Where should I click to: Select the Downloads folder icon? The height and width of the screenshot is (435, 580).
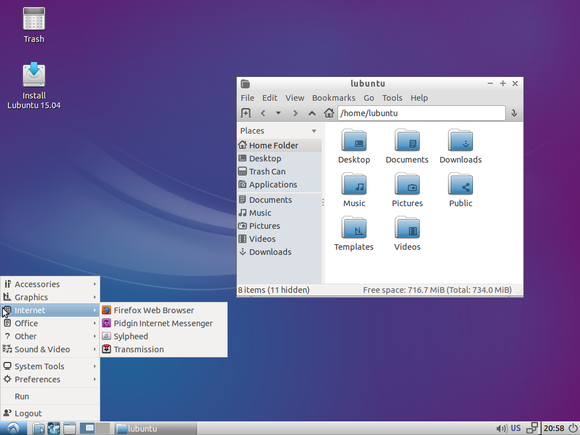[461, 146]
